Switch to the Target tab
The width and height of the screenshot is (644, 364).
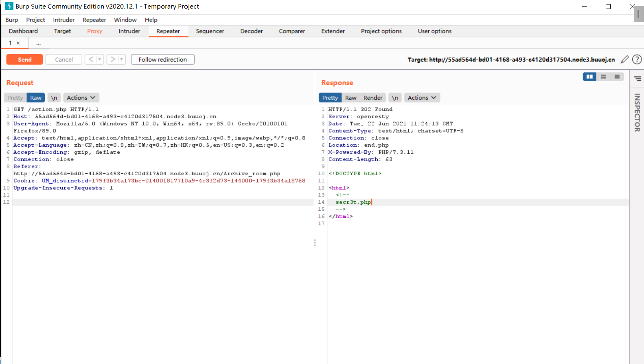62,31
